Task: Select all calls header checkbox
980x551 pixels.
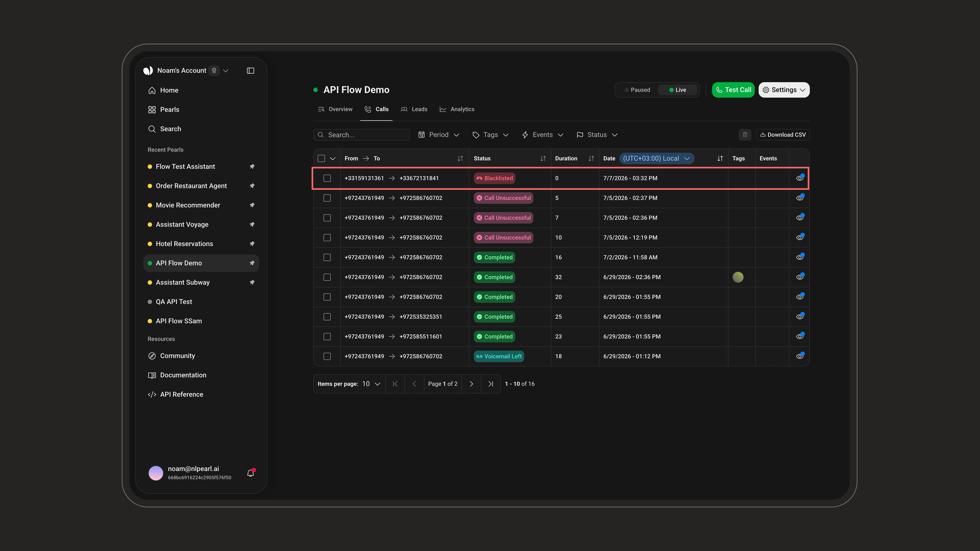Action: pos(322,159)
